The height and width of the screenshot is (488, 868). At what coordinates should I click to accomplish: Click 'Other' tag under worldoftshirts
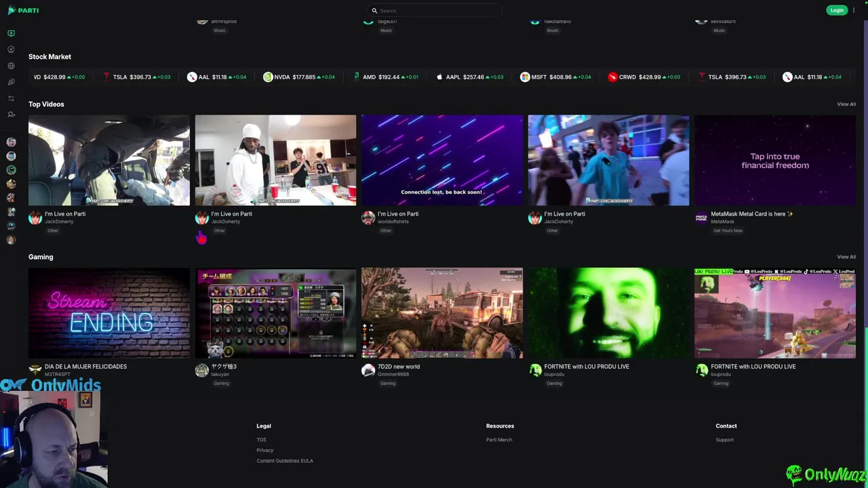[x=386, y=230]
